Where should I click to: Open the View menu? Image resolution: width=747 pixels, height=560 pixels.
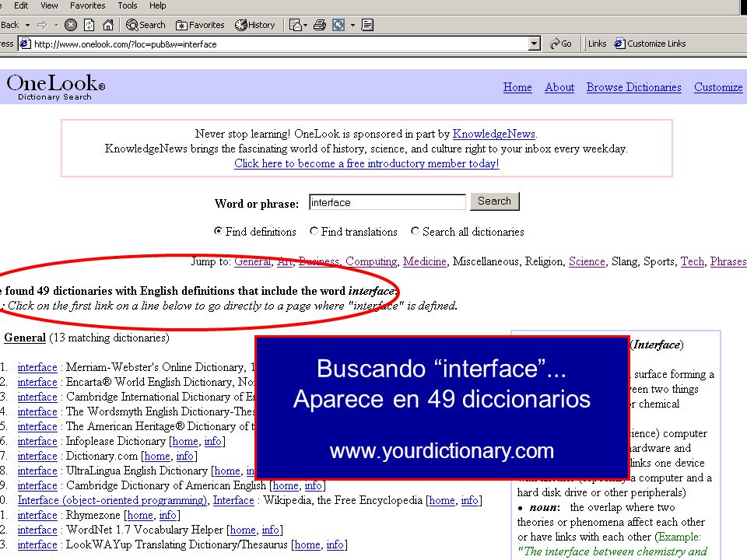(49, 5)
